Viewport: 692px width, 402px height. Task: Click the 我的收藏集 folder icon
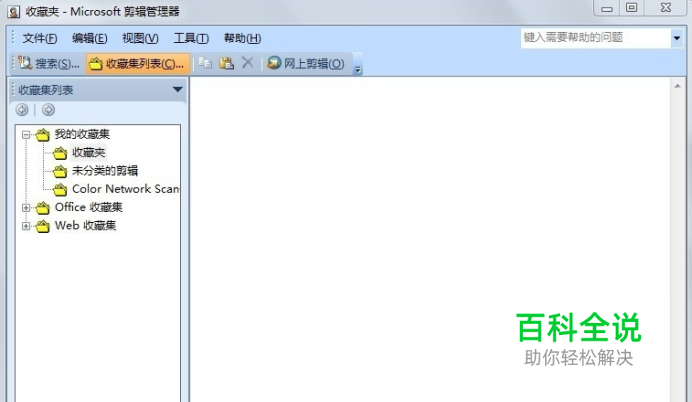click(43, 135)
